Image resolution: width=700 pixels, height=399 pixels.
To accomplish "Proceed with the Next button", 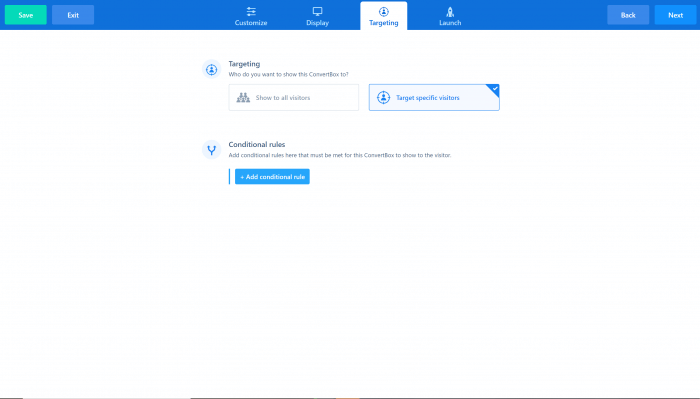I will point(675,15).
